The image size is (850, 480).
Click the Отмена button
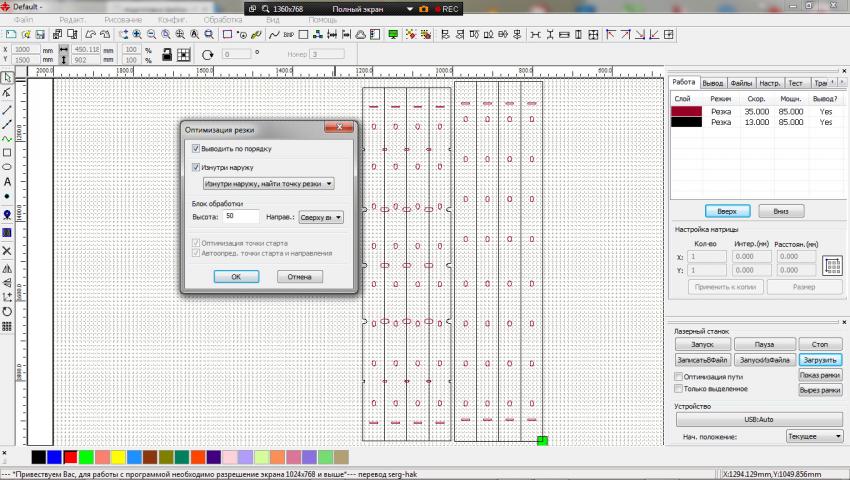[x=300, y=277]
